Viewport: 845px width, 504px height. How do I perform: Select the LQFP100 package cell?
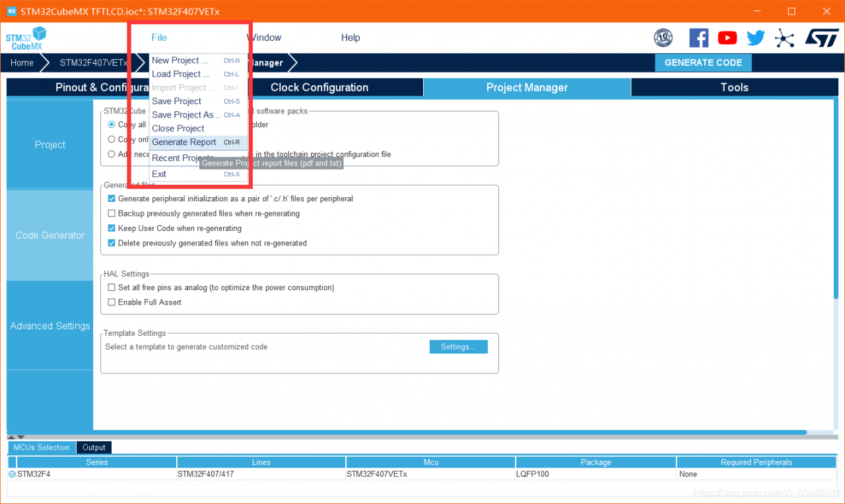[x=595, y=474]
